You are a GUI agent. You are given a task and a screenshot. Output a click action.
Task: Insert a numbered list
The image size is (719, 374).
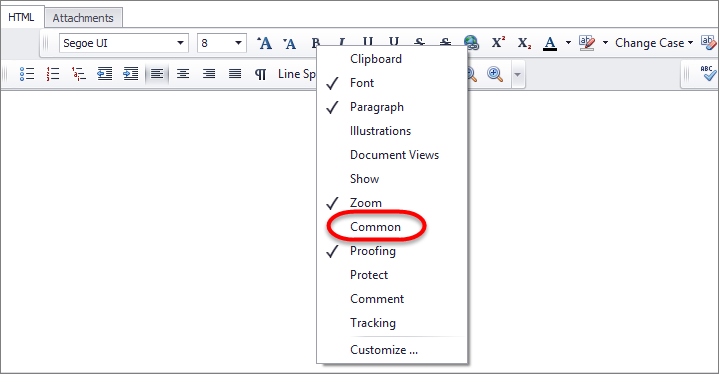pos(53,74)
